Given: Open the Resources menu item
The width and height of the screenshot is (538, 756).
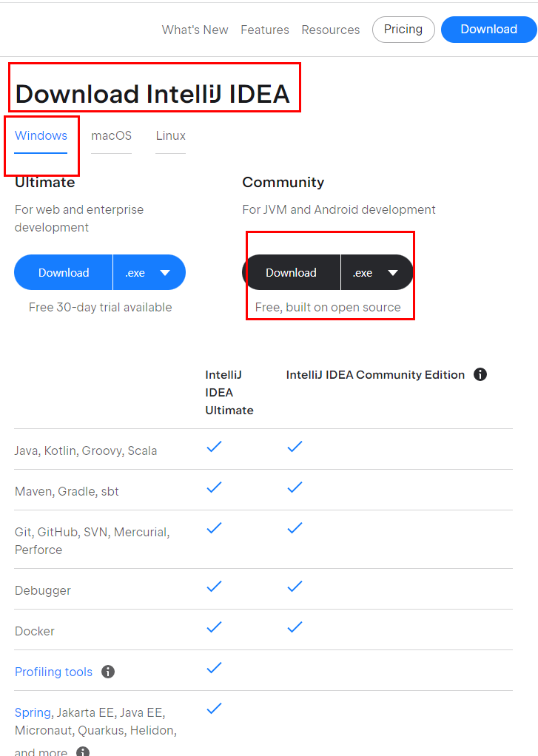Looking at the screenshot, I should pos(331,30).
